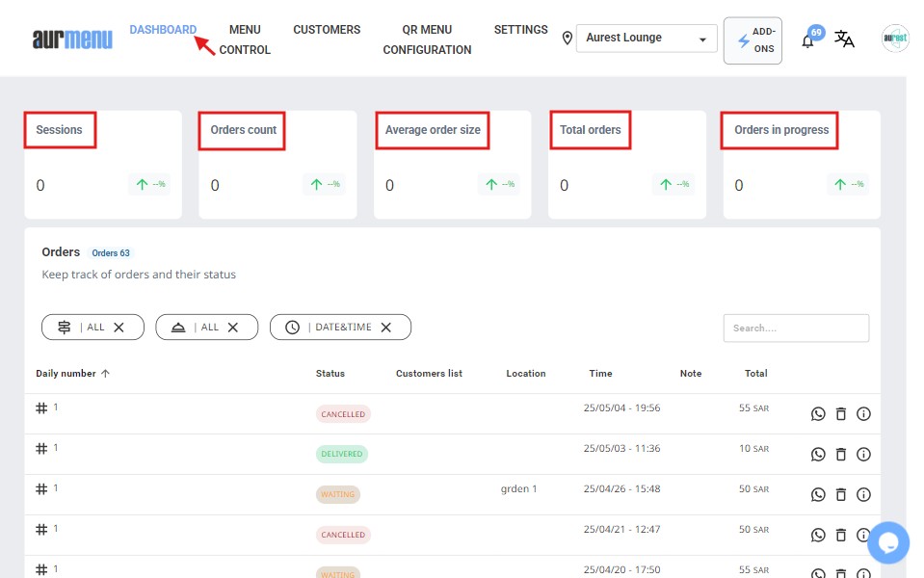The image size is (924, 578).
Task: Delete the 25/04/21 cancelled order
Action: click(x=840, y=536)
